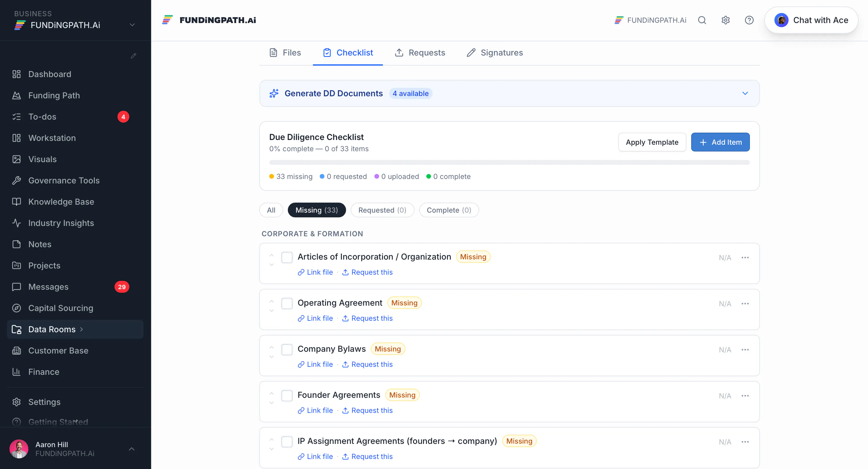This screenshot has height=469, width=868.
Task: Mark Company Bylaws as N/A
Action: click(x=725, y=350)
